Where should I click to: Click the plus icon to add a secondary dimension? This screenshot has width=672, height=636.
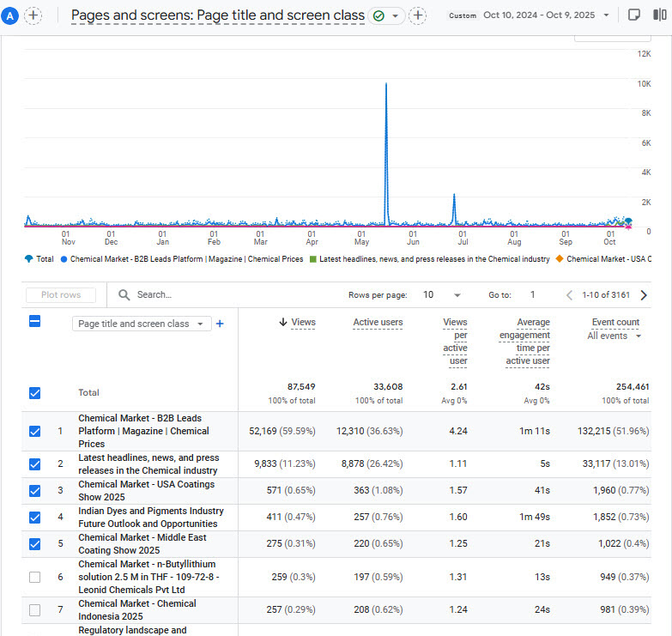[x=220, y=324]
